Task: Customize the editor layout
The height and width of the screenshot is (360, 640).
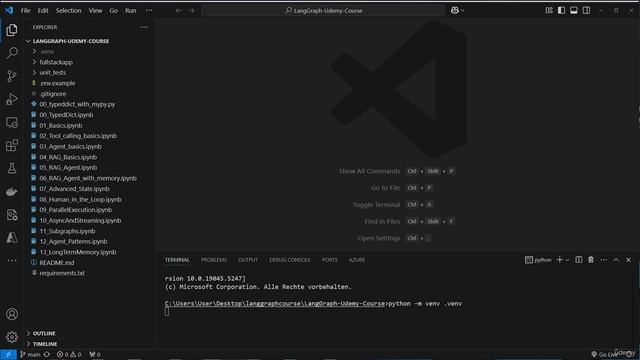Action: point(549,11)
